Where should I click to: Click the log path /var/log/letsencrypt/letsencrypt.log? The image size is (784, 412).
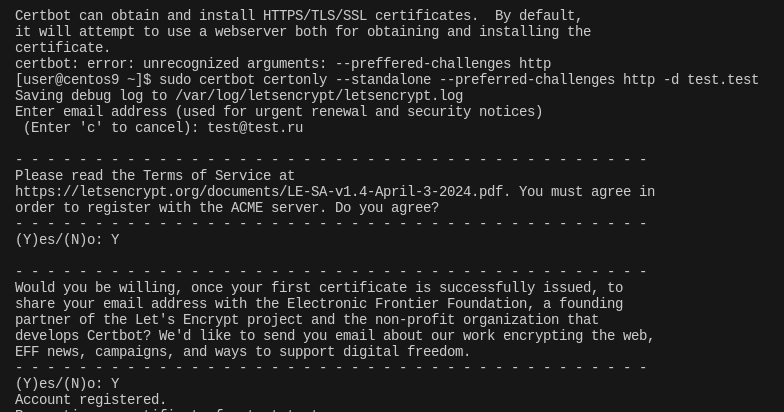[x=319, y=96]
